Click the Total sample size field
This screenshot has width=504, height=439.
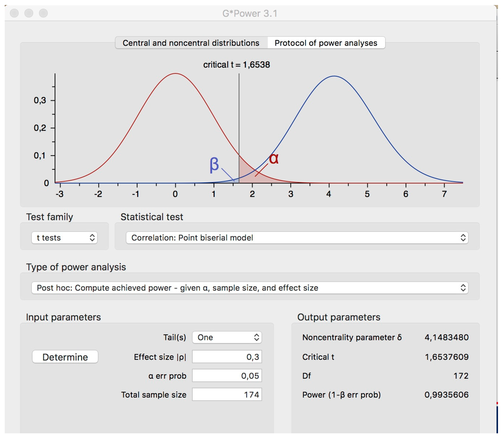[227, 394]
